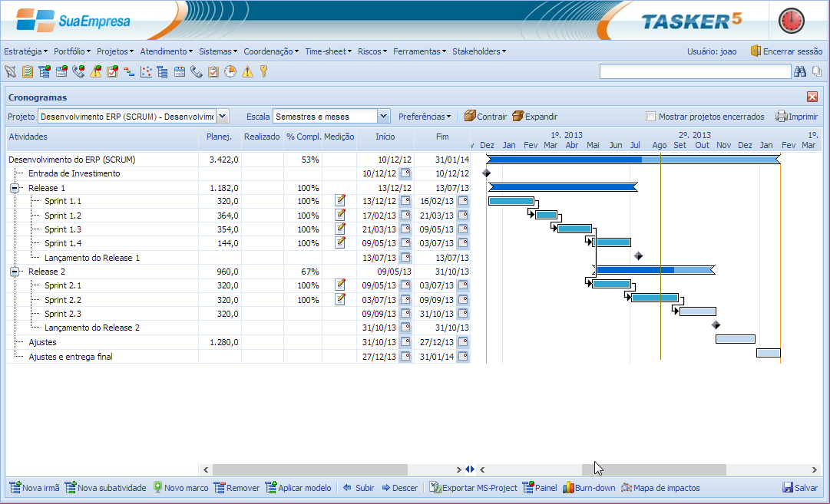830x504 pixels.
Task: Open the Coordenação menu
Action: [x=271, y=51]
